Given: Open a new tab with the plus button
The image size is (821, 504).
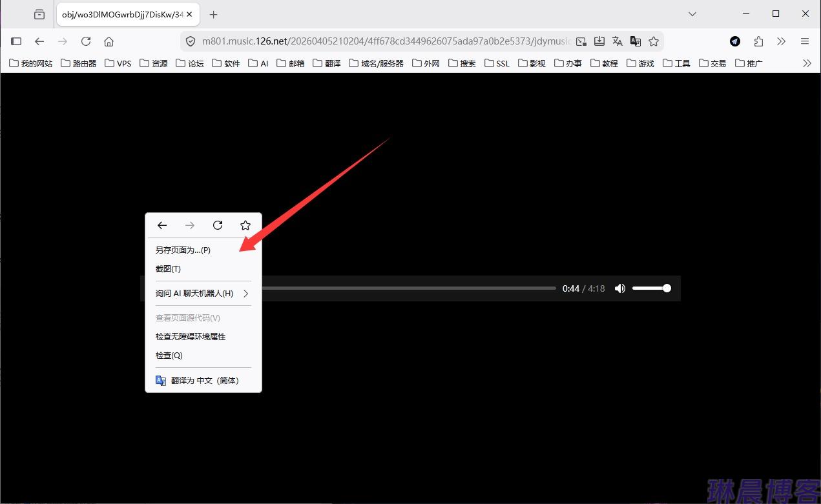Looking at the screenshot, I should [x=213, y=14].
